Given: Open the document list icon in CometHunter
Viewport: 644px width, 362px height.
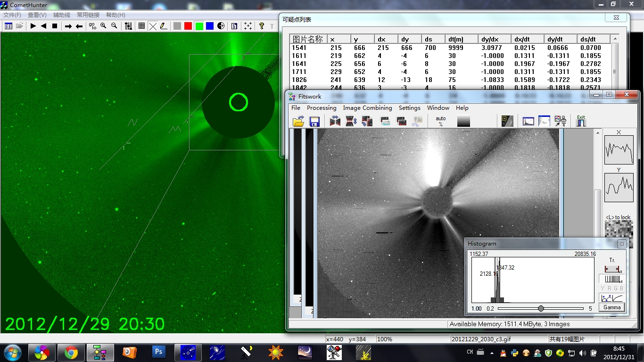Looking at the screenshot, I should point(234,26).
